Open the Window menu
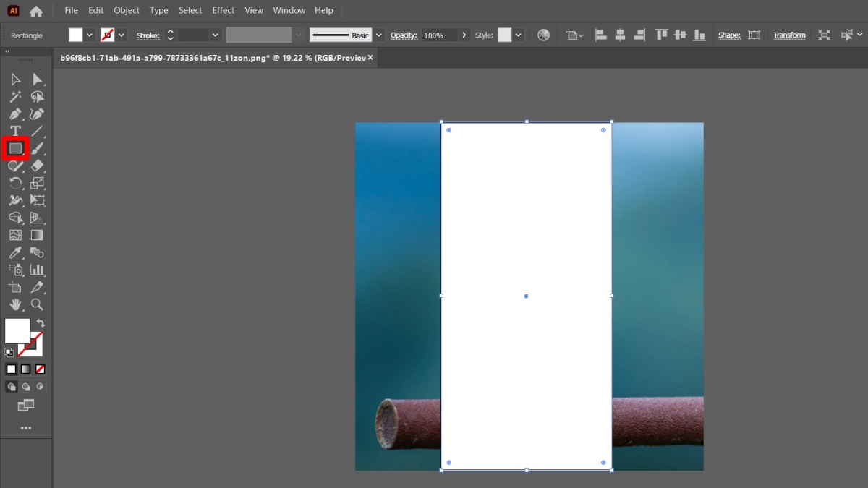 pos(289,10)
